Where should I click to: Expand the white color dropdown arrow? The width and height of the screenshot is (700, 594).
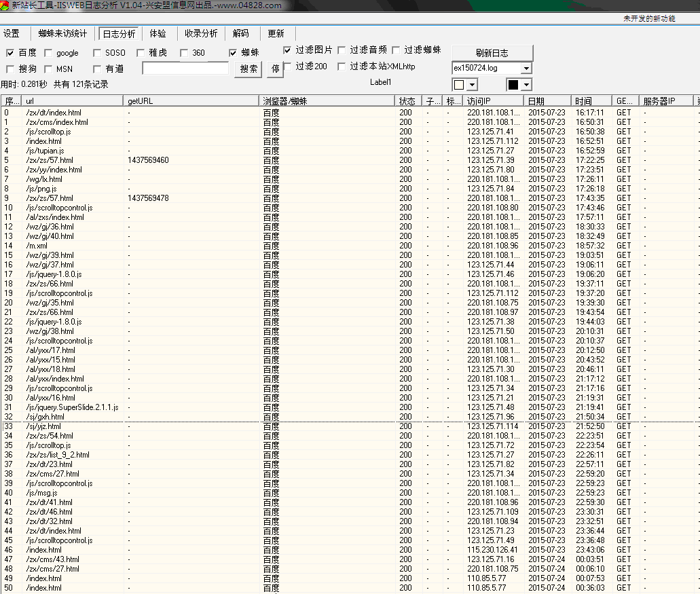(x=473, y=85)
